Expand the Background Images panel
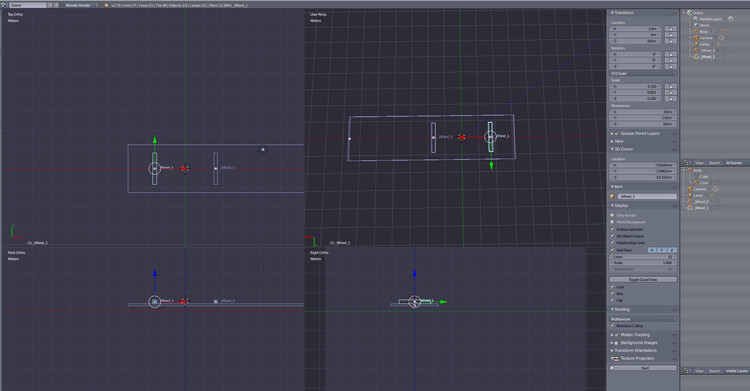Image resolution: width=750 pixels, height=391 pixels. click(612, 343)
